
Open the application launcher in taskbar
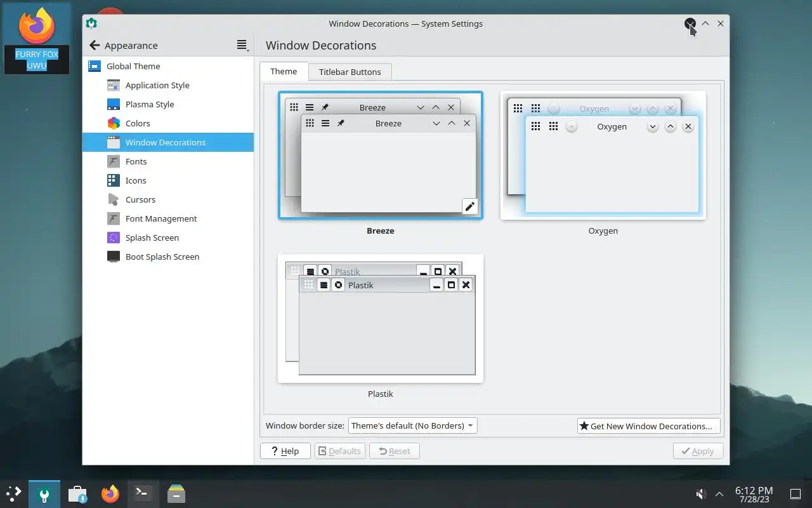click(13, 493)
